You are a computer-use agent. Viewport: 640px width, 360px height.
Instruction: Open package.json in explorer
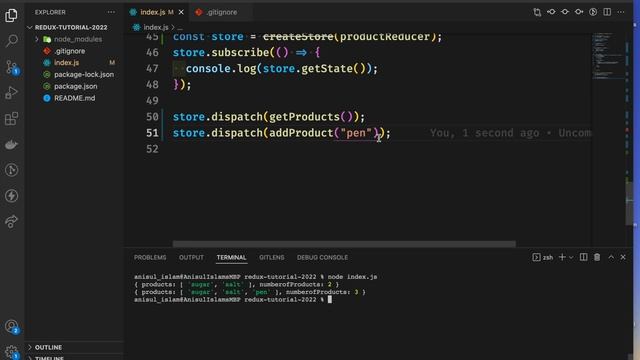coord(76,86)
